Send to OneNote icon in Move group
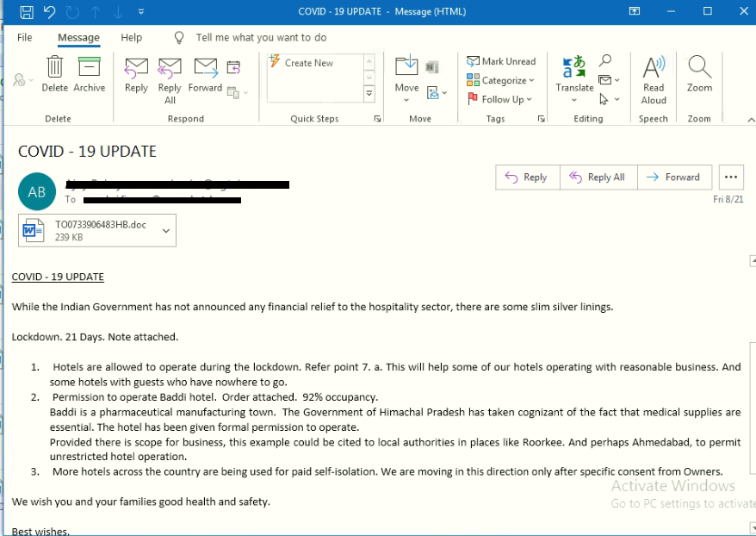 (x=432, y=66)
